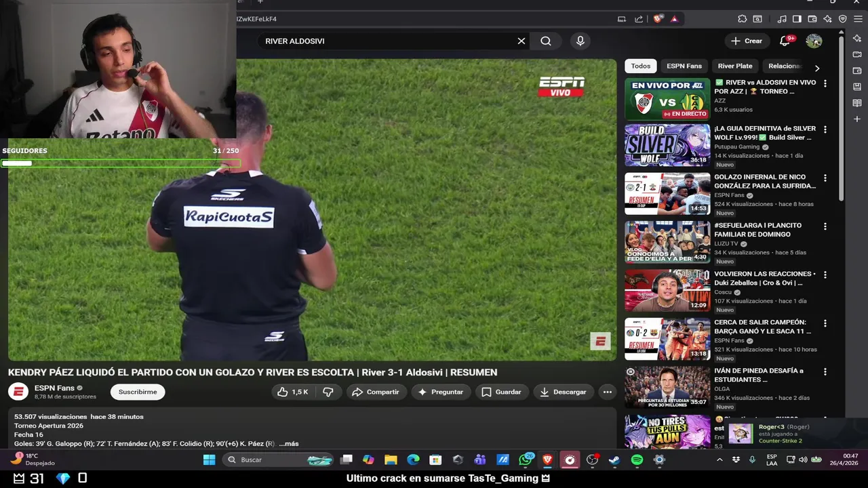Select the Relacionados filter chip
The height and width of the screenshot is (488, 868).
click(x=785, y=66)
